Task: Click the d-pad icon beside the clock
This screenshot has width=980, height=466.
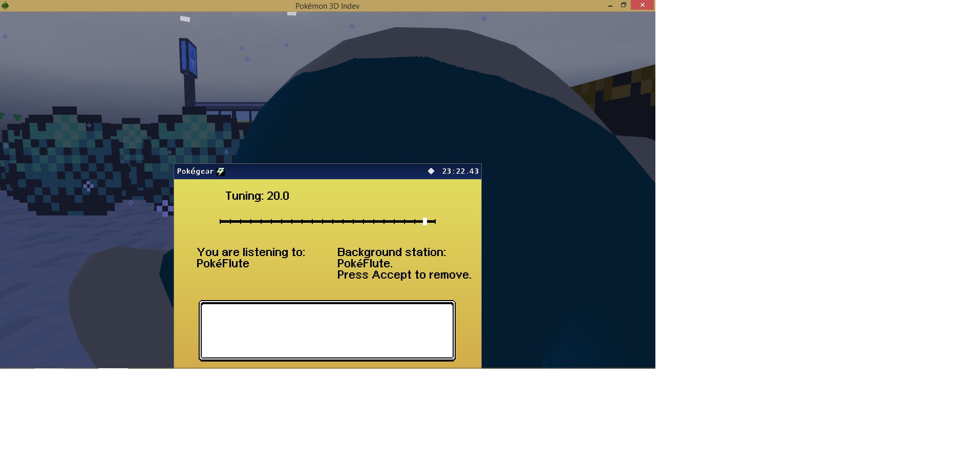Action: point(431,171)
